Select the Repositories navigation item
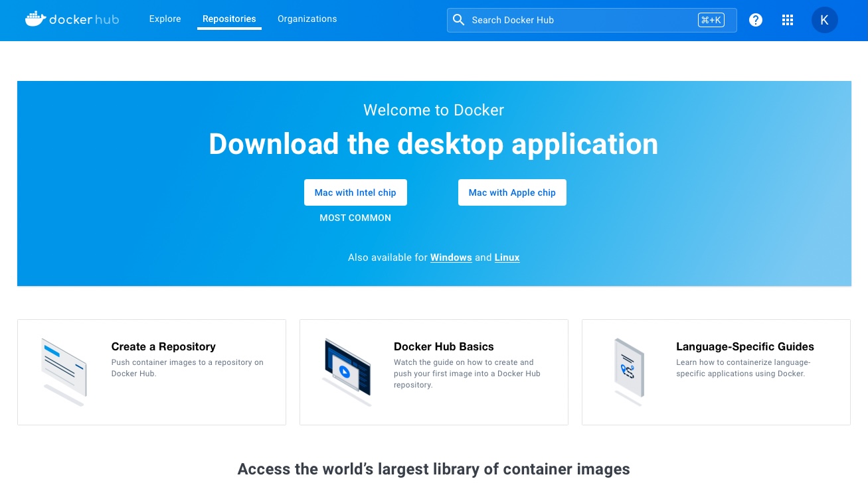The height and width of the screenshot is (499, 868). pyautogui.click(x=229, y=19)
